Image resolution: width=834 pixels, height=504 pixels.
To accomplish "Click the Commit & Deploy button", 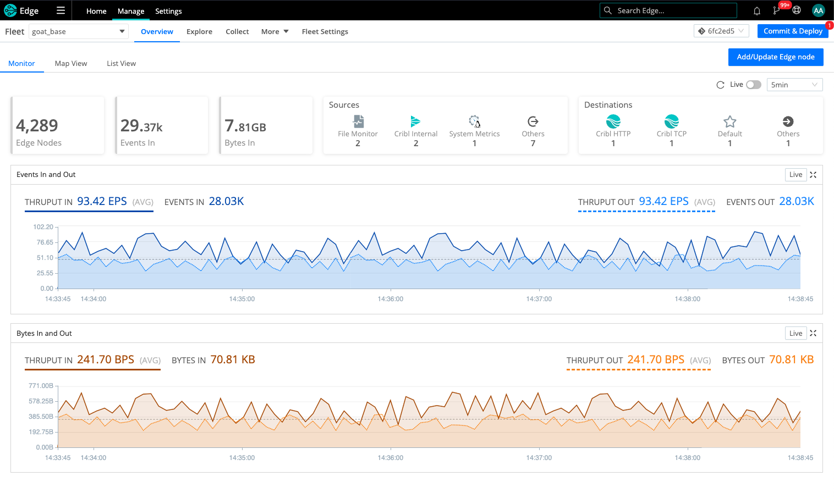I will click(x=792, y=31).
